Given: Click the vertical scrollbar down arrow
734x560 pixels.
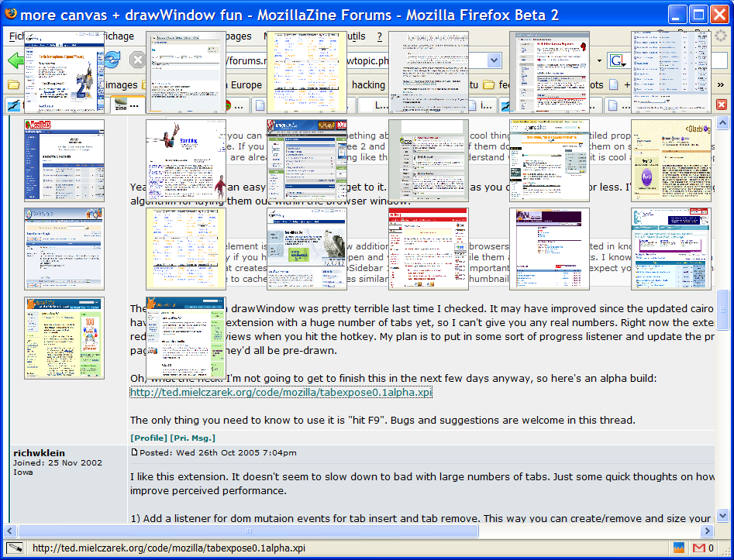Looking at the screenshot, I should 722,516.
